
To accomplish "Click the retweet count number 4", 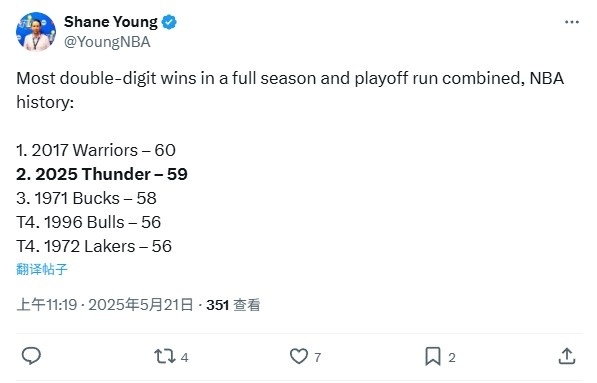I will click(184, 357).
